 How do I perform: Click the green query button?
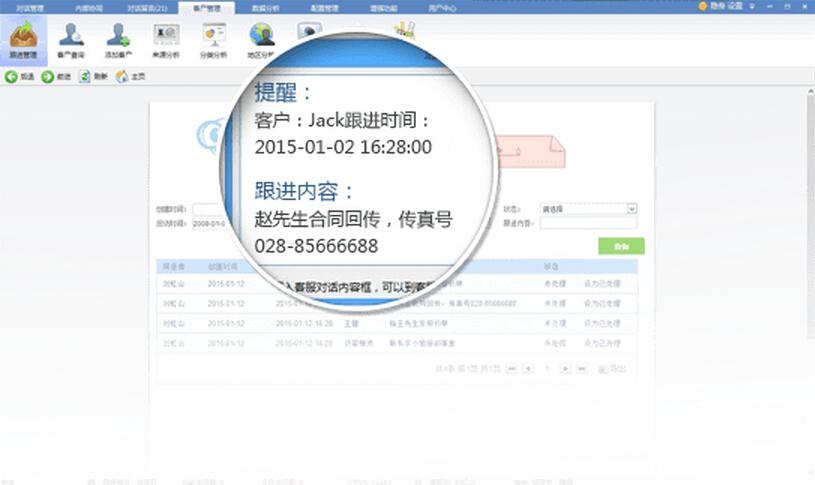tap(621, 246)
